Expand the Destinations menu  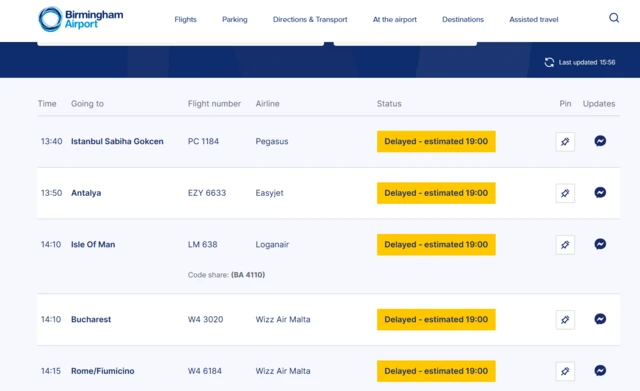click(x=463, y=19)
